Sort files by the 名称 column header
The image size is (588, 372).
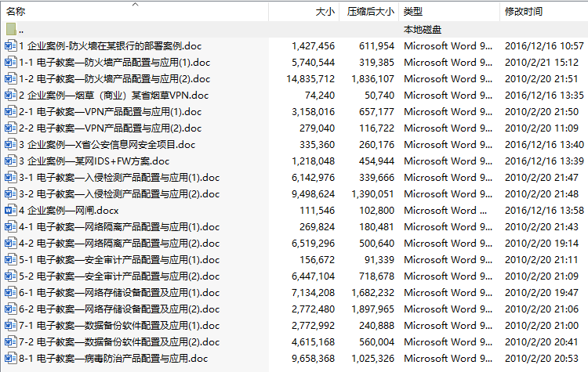tap(16, 12)
